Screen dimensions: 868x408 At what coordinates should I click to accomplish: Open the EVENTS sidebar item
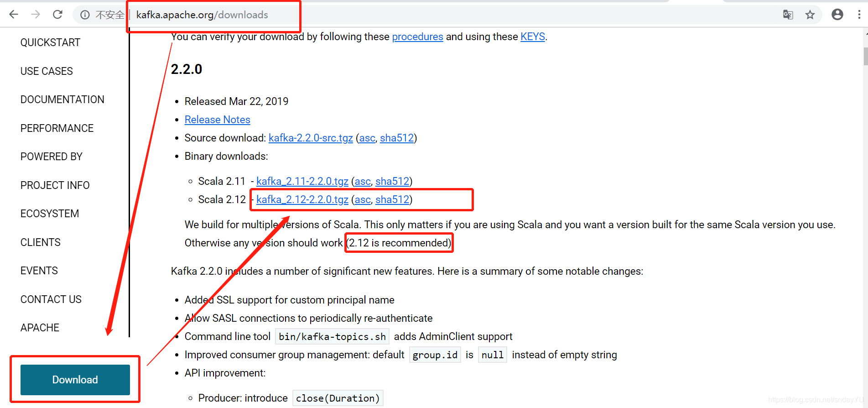39,271
